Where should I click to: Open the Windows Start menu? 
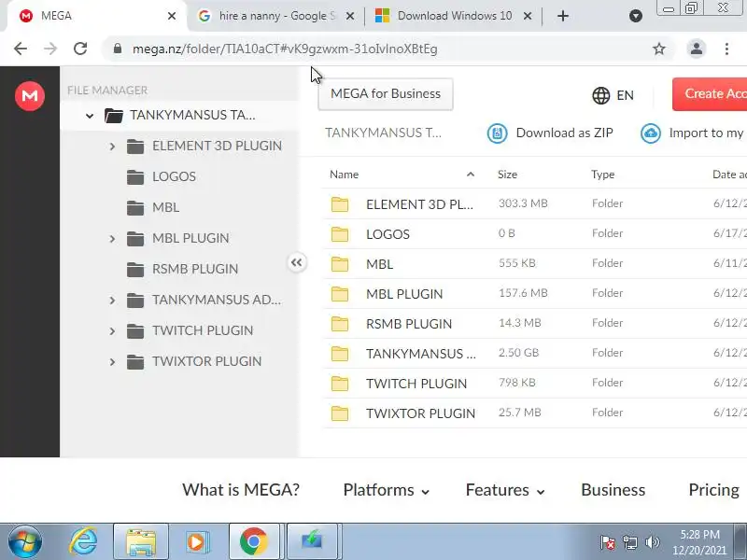24,542
